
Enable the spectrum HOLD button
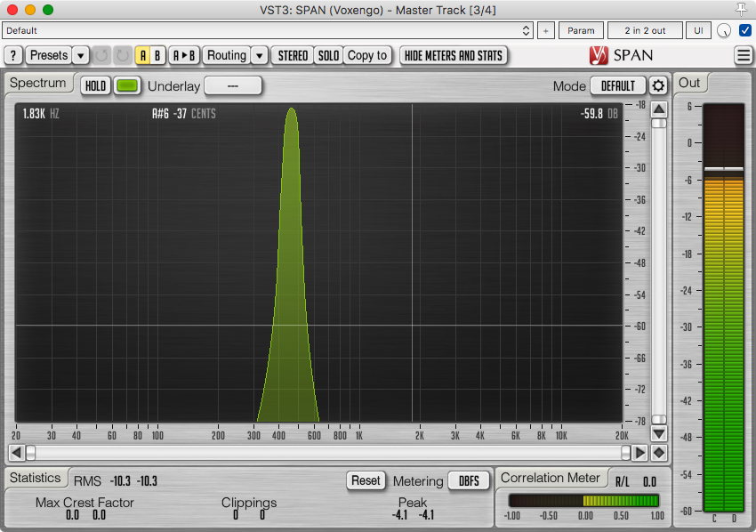95,86
